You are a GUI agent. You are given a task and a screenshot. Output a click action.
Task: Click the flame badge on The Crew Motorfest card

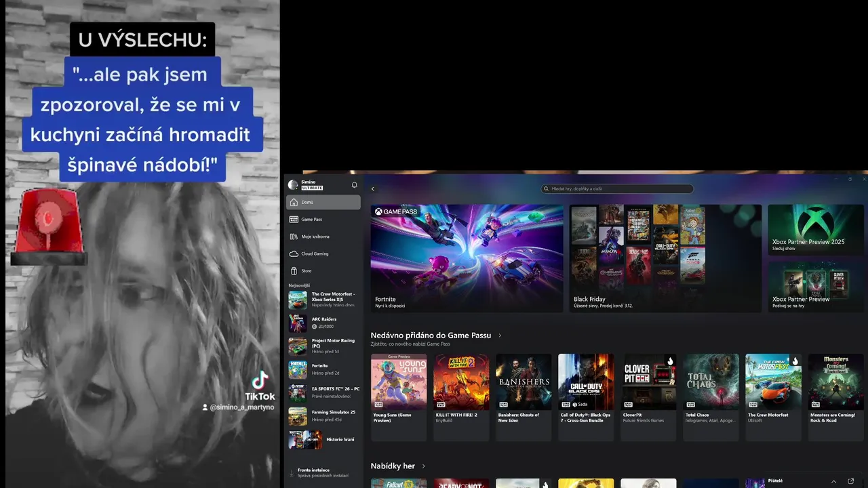pyautogui.click(x=795, y=361)
